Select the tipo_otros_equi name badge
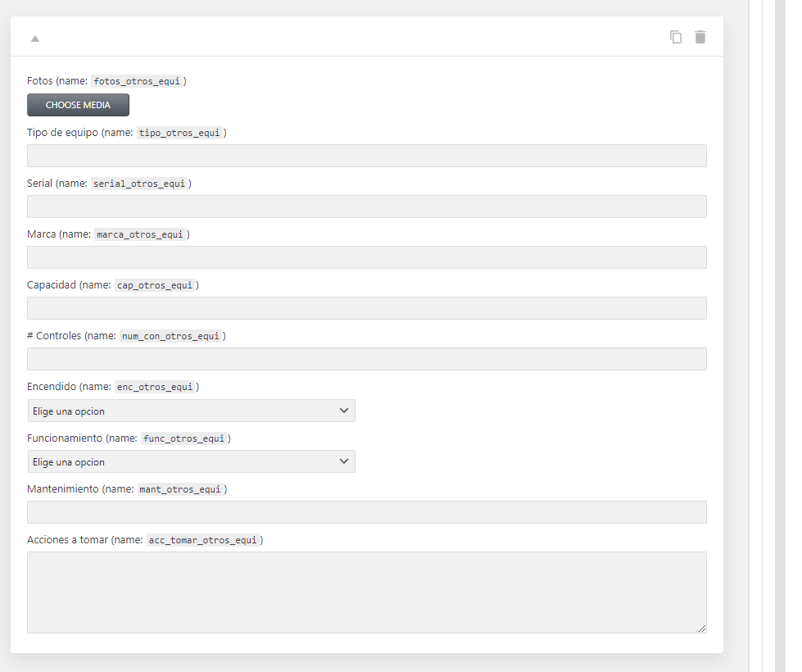This screenshot has width=802, height=672. pos(180,132)
